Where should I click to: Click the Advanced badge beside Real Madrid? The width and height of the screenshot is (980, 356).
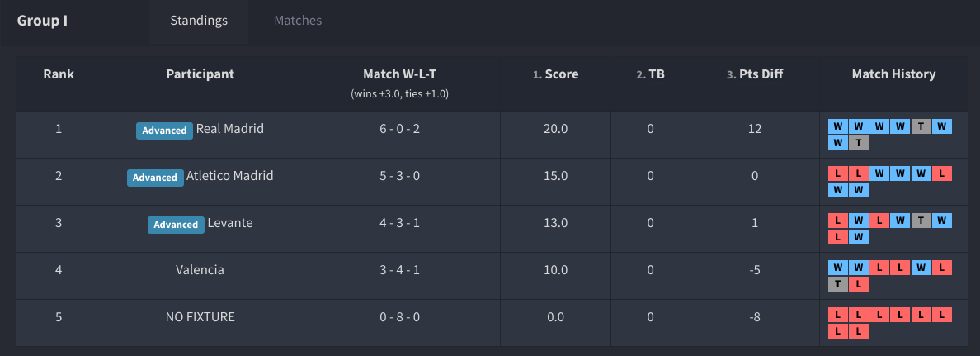pos(164,131)
